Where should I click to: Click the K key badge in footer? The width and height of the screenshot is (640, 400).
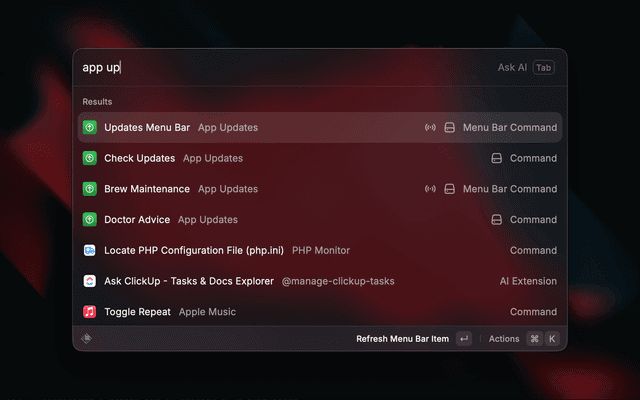(x=552, y=339)
